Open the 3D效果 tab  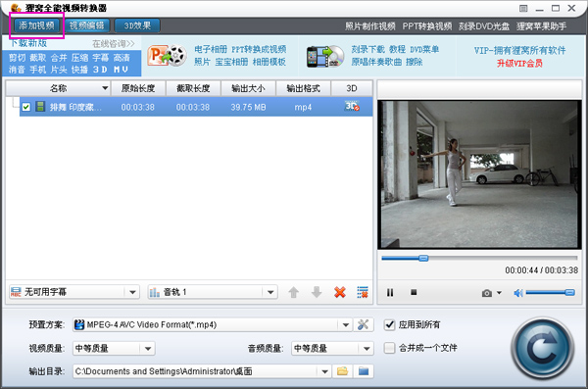(x=137, y=25)
